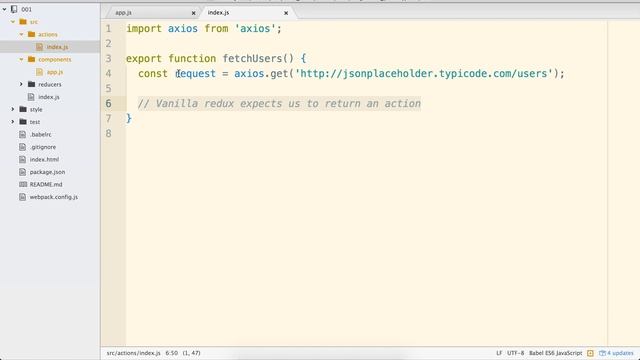Open the package.json file

pos(47,172)
